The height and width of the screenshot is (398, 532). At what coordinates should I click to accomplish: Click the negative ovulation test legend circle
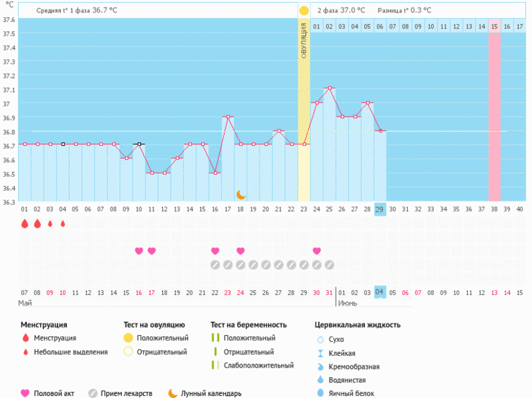pyautogui.click(x=127, y=352)
